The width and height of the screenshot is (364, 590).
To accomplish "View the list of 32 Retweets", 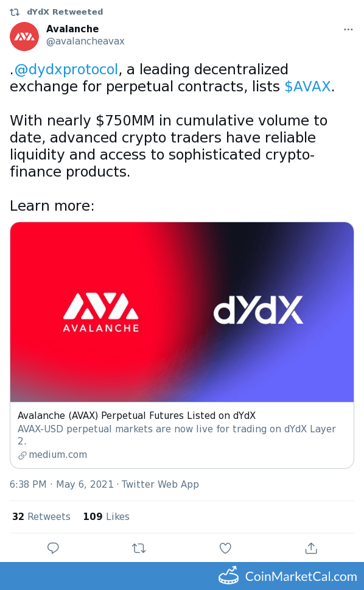I will tap(41, 516).
